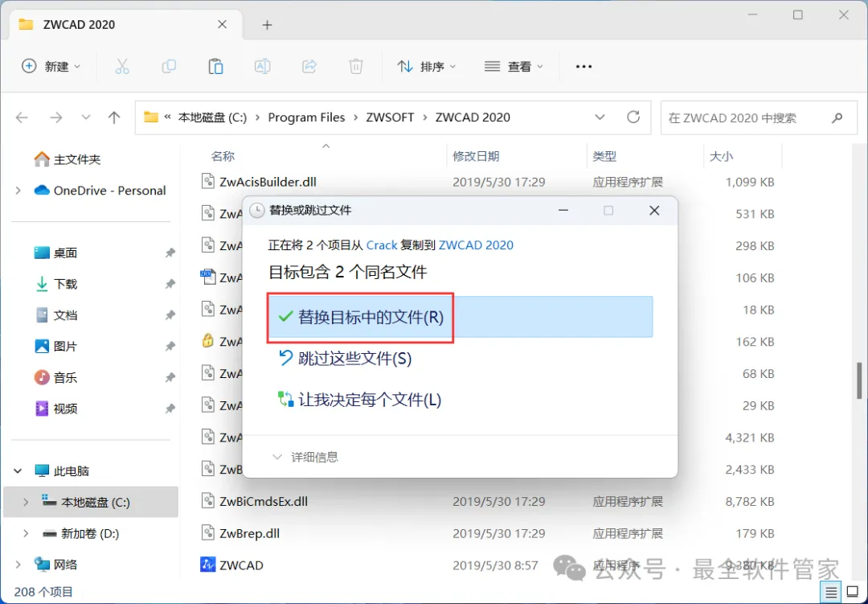Open the 查看 view dropdown
This screenshot has width=868, height=604.
point(514,67)
